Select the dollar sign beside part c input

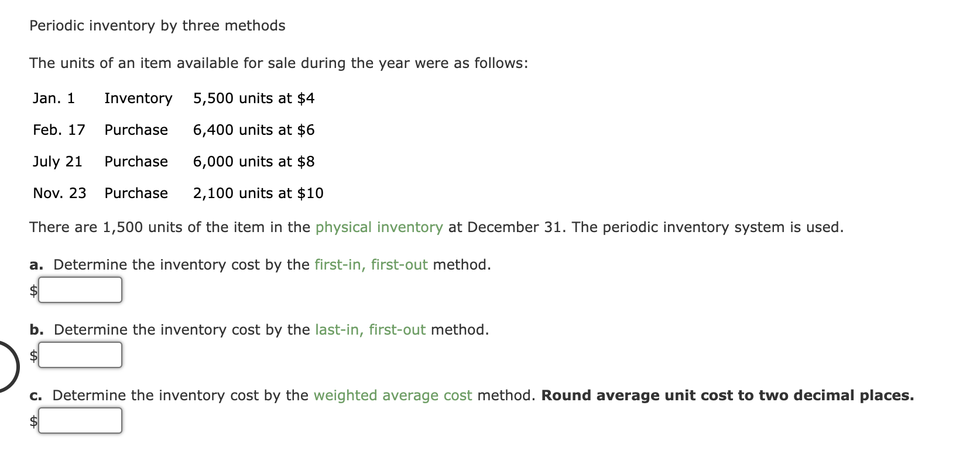pos(32,420)
